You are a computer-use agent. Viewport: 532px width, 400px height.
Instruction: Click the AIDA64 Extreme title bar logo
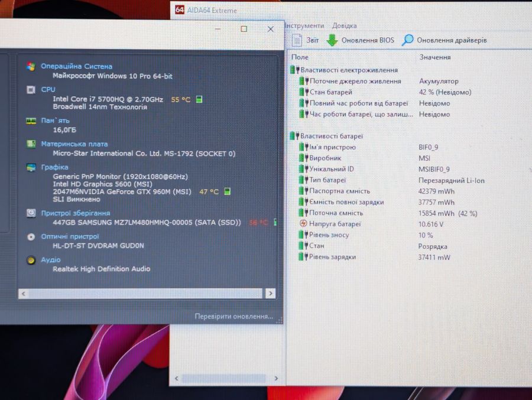[x=180, y=10]
